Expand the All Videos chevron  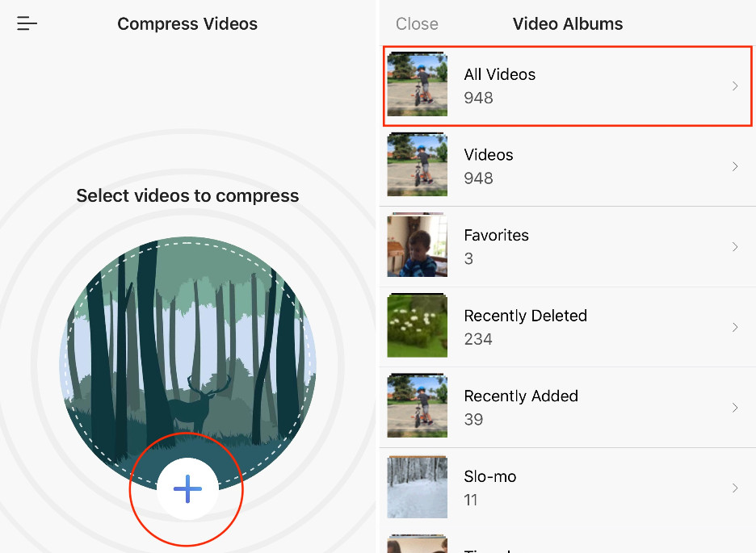click(x=735, y=86)
